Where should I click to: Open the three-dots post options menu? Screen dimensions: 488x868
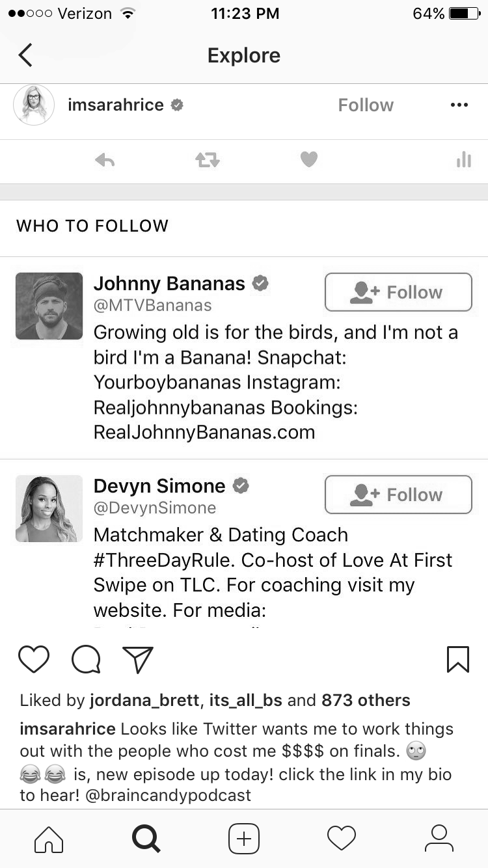tap(459, 105)
